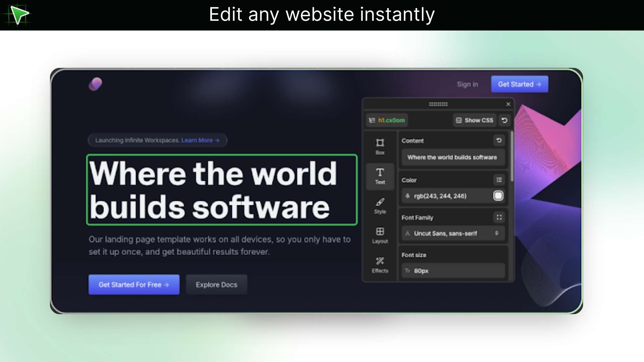This screenshot has width=644, height=362.
Task: Click Sign in
Action: click(468, 84)
